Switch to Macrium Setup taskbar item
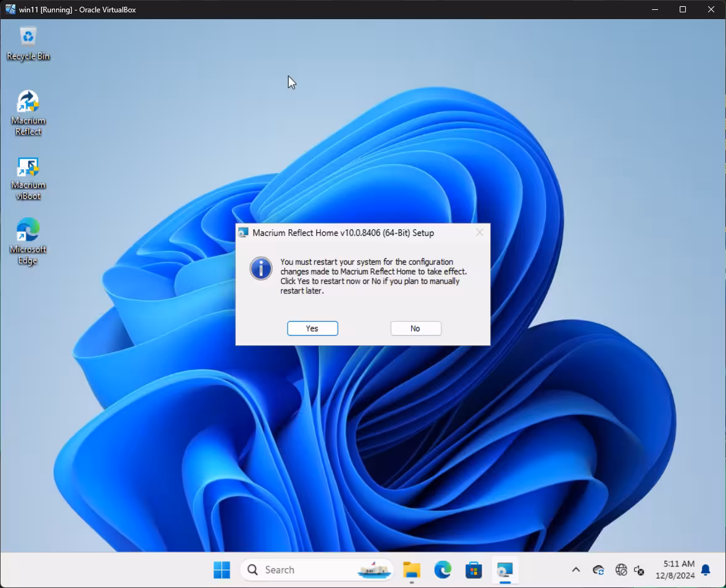Screen dimensions: 726x588 [x=505, y=569]
